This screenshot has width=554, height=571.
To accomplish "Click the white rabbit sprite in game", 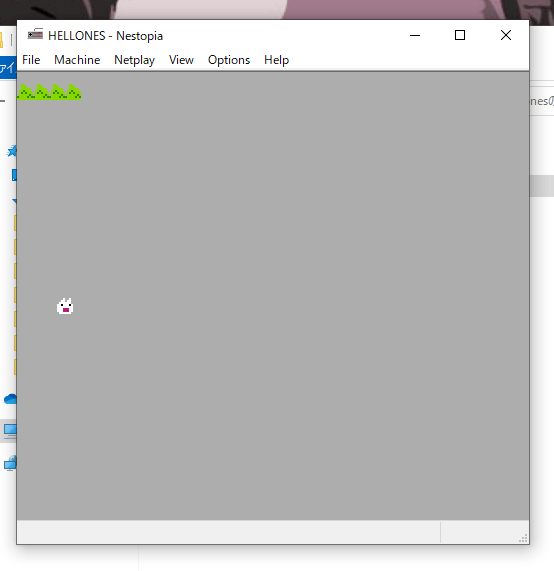I will click(65, 306).
